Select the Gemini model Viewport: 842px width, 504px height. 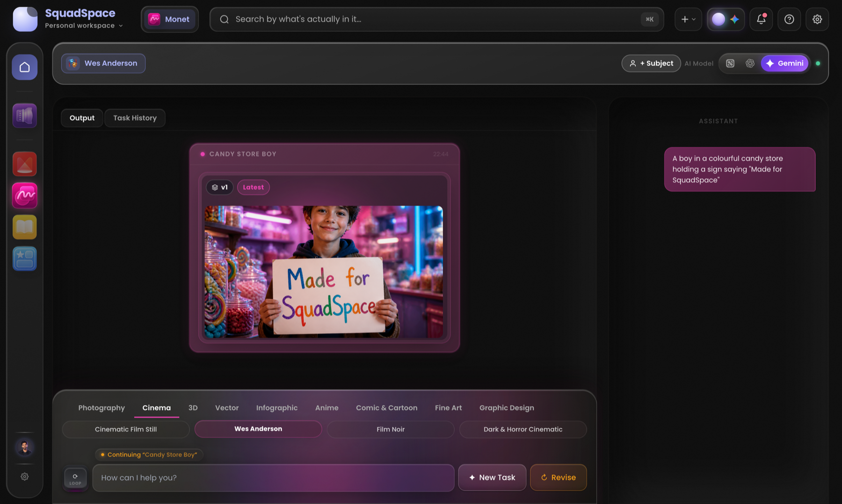click(x=785, y=64)
